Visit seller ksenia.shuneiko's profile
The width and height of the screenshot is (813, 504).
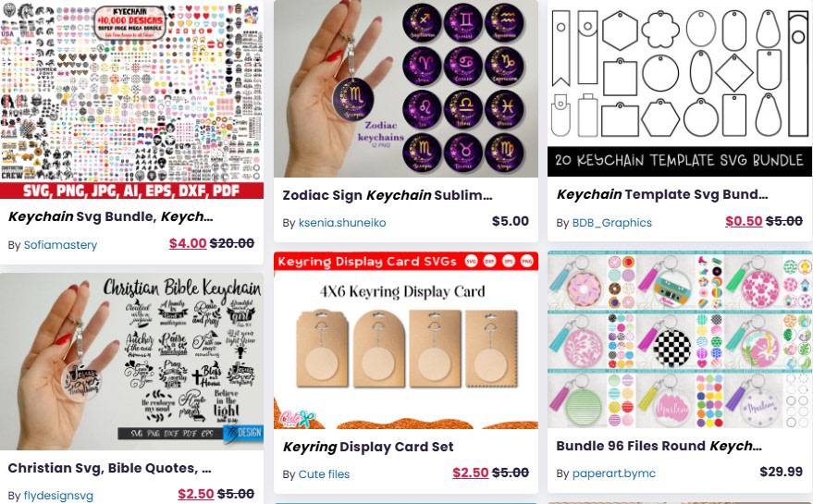[x=342, y=223]
